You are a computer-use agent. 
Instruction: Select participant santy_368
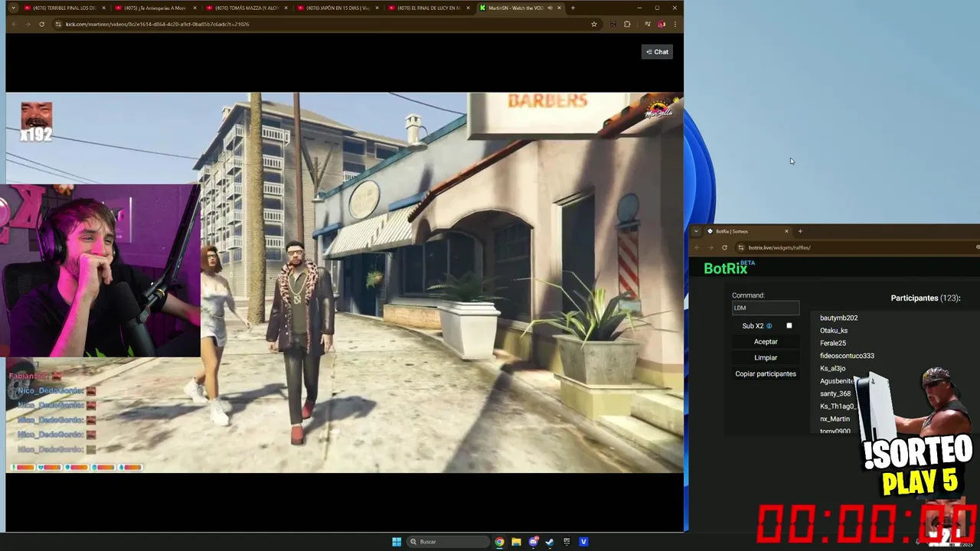pos(835,393)
